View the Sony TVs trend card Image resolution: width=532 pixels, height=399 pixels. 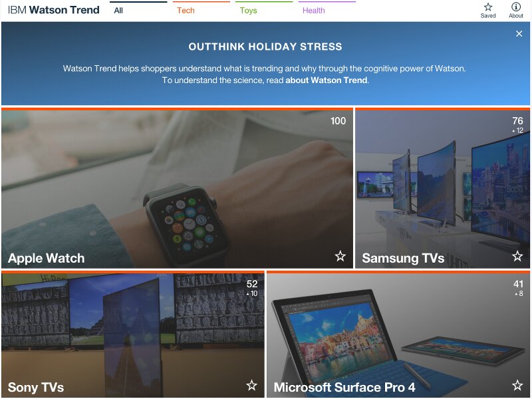(x=132, y=334)
